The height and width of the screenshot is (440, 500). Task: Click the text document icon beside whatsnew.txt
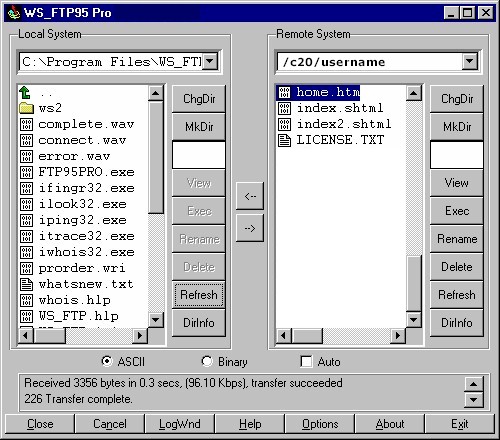tap(26, 284)
